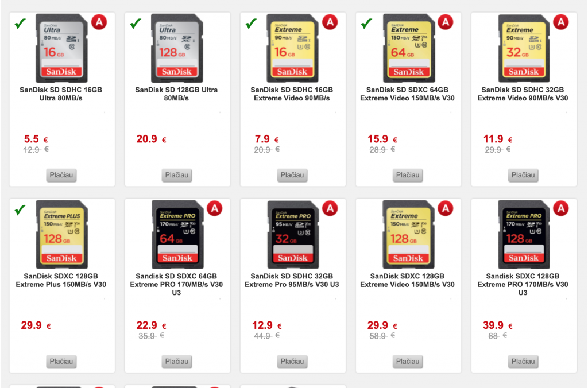This screenshot has width=588, height=388.
Task: Click green checkmark on SDHC 16GB Extreme Video
Action: point(252,24)
